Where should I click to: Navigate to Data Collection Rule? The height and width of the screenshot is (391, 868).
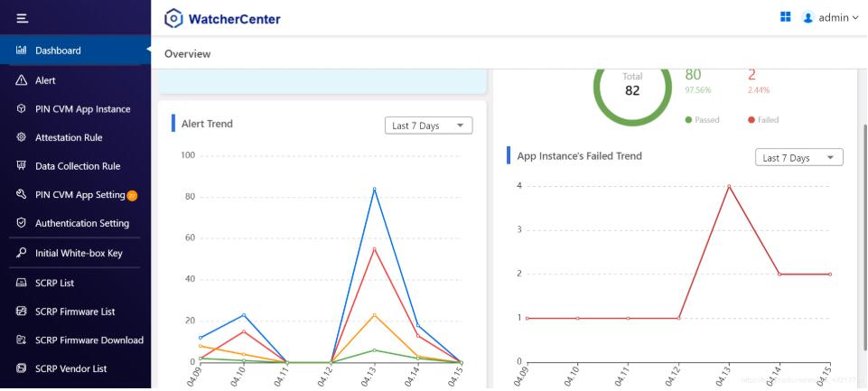[x=77, y=166]
